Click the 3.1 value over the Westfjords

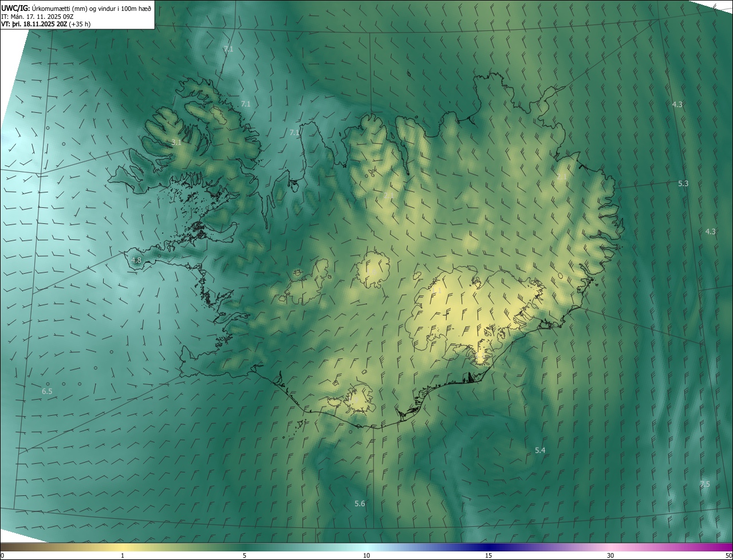(176, 142)
